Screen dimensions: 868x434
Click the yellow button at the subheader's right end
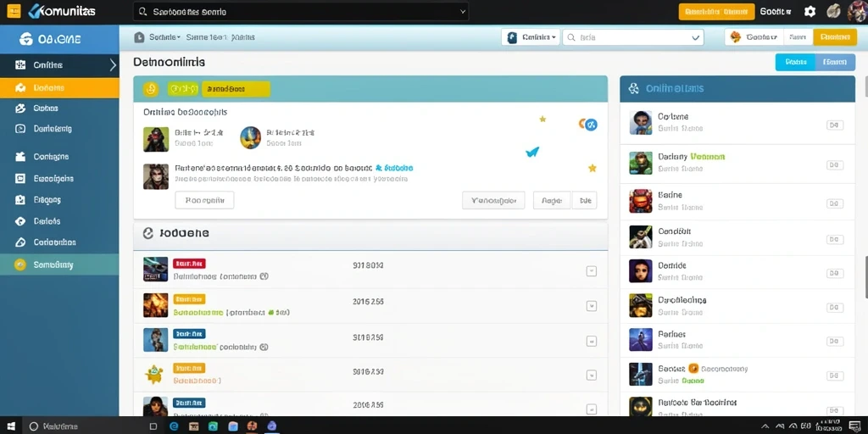pyautogui.click(x=835, y=37)
